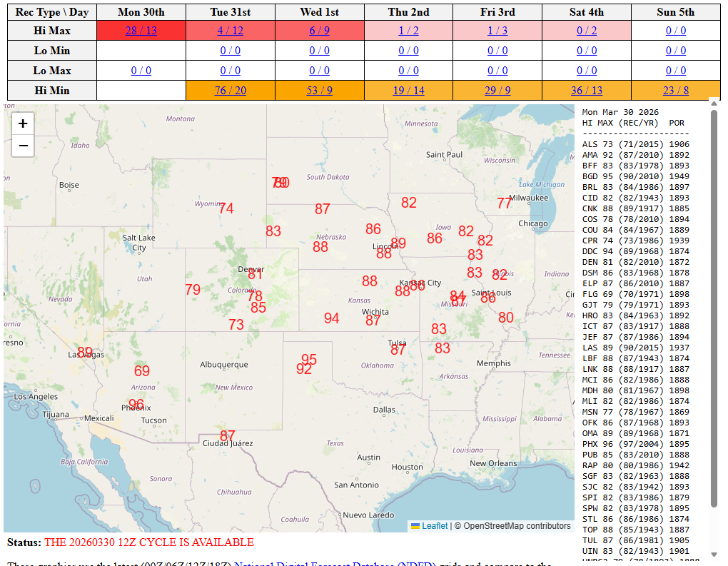The height and width of the screenshot is (566, 728).
Task: Open Hi Min 36 / 13 for Saturday 4th
Action: coord(587,91)
